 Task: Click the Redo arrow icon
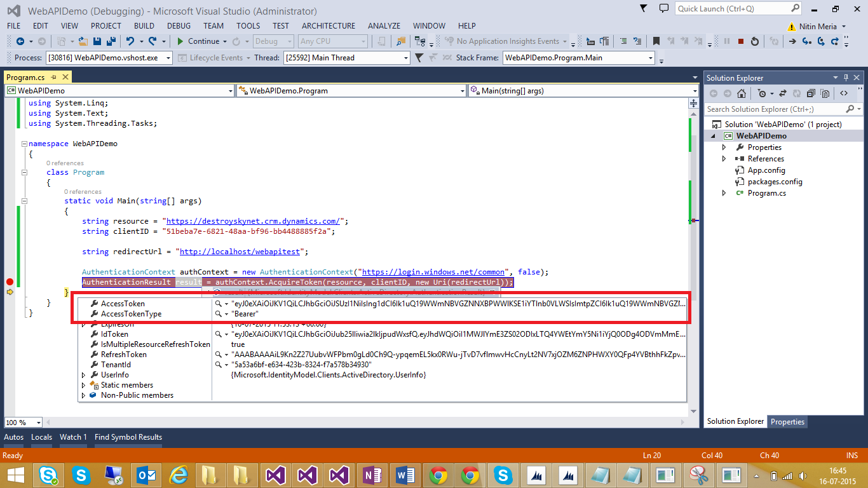pos(153,41)
